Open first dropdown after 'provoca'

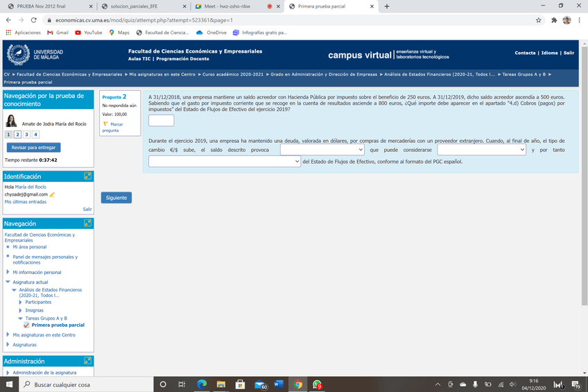(322, 150)
